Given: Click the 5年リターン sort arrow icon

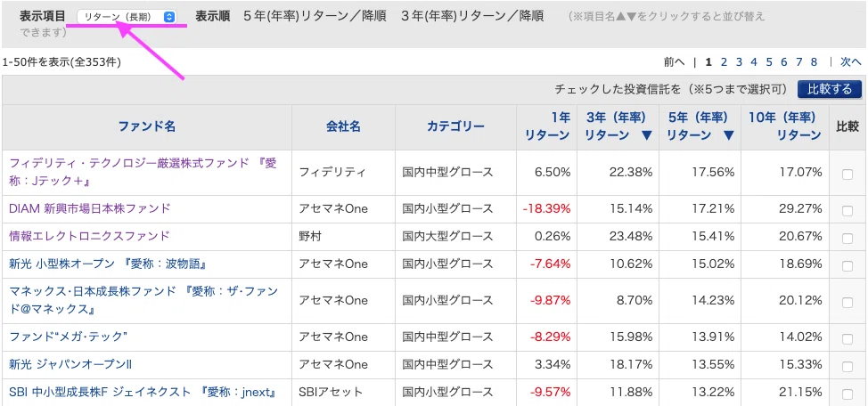Looking at the screenshot, I should click(728, 135).
